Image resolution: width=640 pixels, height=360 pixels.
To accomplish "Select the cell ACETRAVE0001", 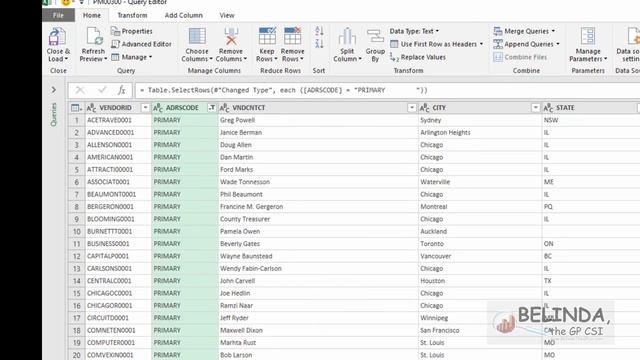I will 118,120.
